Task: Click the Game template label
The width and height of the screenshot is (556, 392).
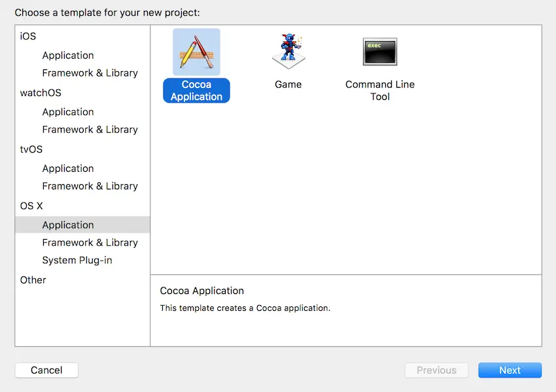Action: tap(288, 84)
